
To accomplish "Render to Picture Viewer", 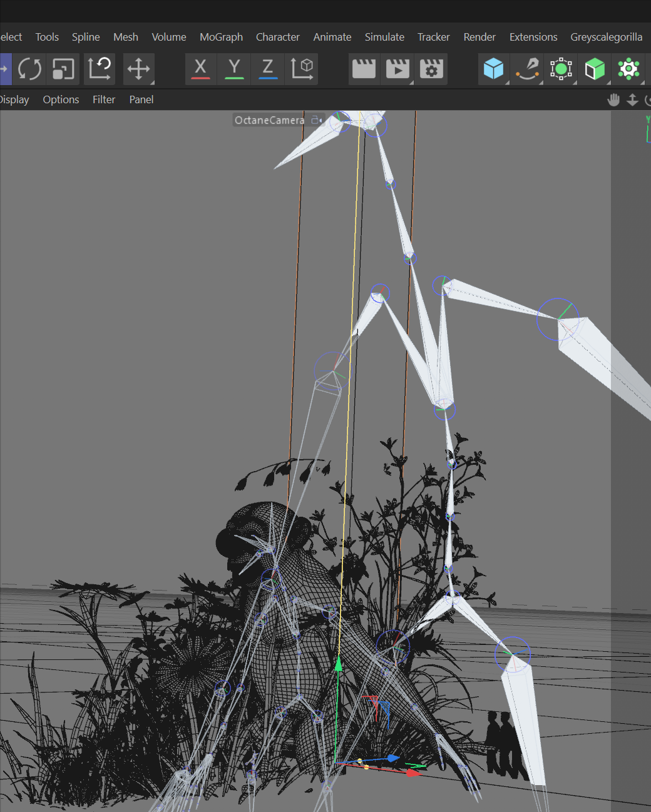I will [397, 69].
